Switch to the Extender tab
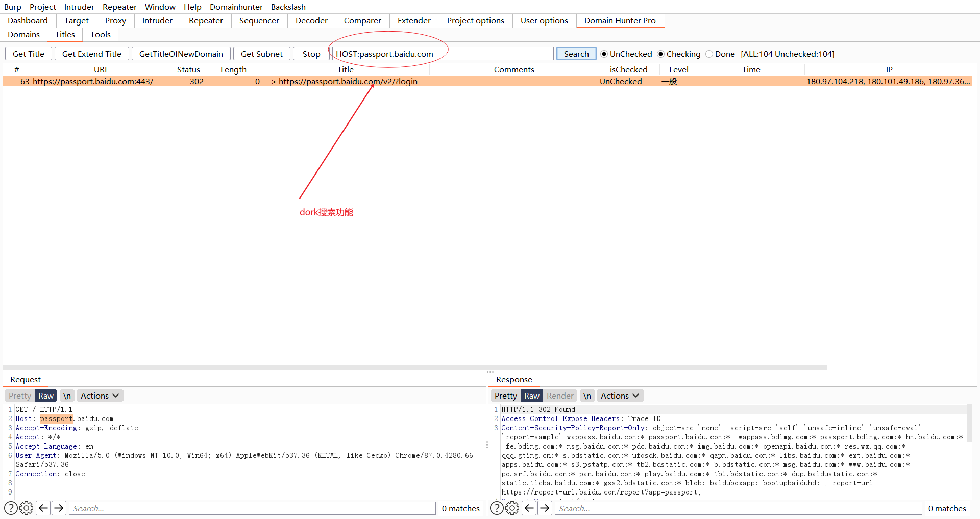The height and width of the screenshot is (519, 980). [x=414, y=20]
